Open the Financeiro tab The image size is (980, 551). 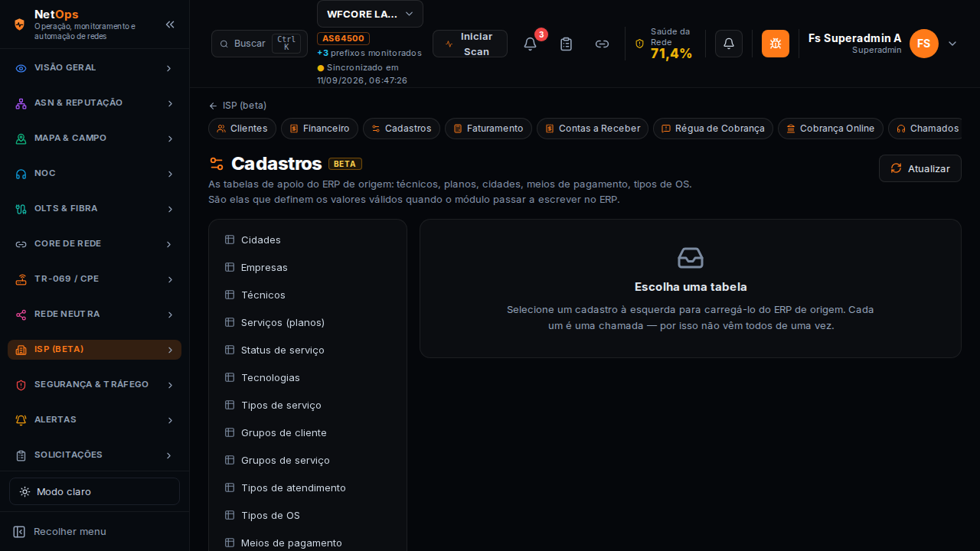point(319,129)
